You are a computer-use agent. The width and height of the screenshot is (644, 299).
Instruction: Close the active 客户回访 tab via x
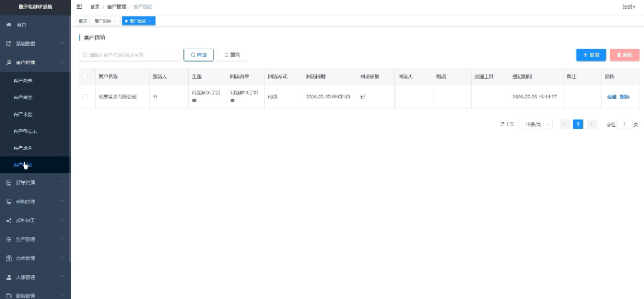coord(150,21)
